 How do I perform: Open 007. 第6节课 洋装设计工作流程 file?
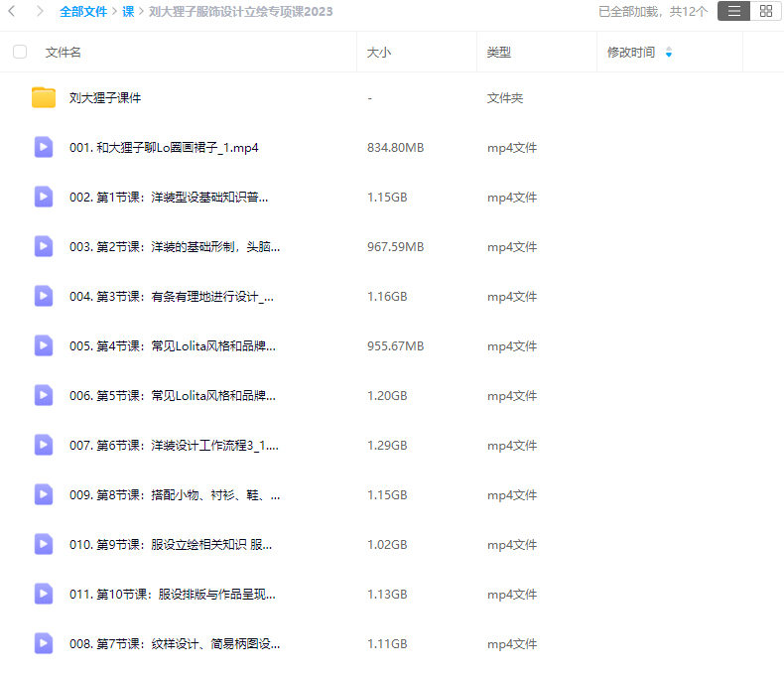pos(174,446)
